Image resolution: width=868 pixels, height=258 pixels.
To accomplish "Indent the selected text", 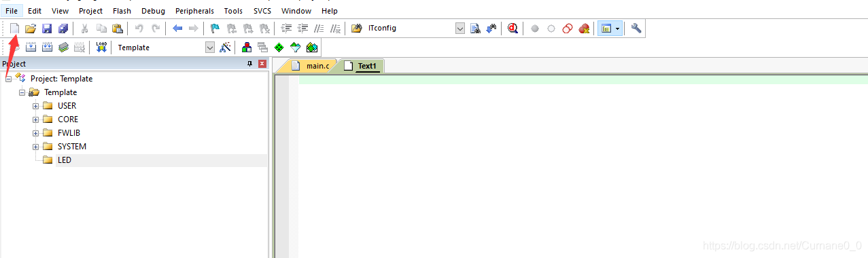I will [286, 29].
